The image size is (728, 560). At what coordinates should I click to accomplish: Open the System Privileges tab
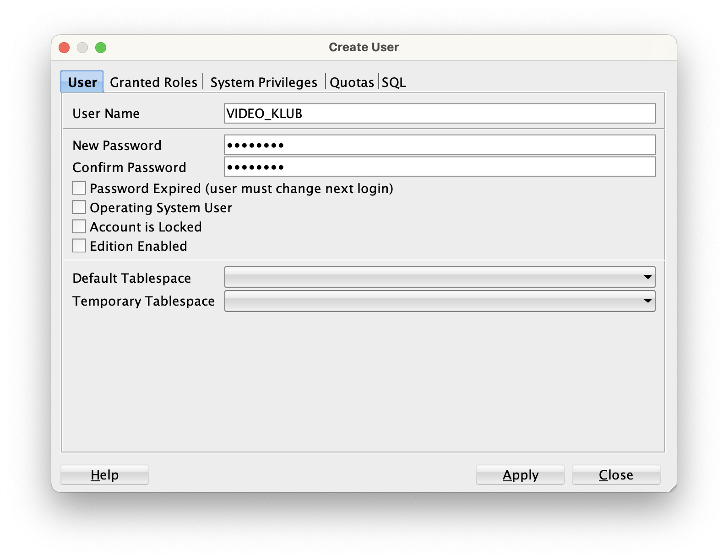coord(264,82)
